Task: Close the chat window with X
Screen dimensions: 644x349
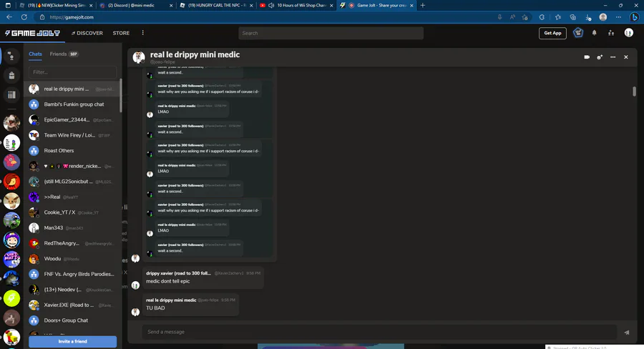Action: [x=626, y=57]
